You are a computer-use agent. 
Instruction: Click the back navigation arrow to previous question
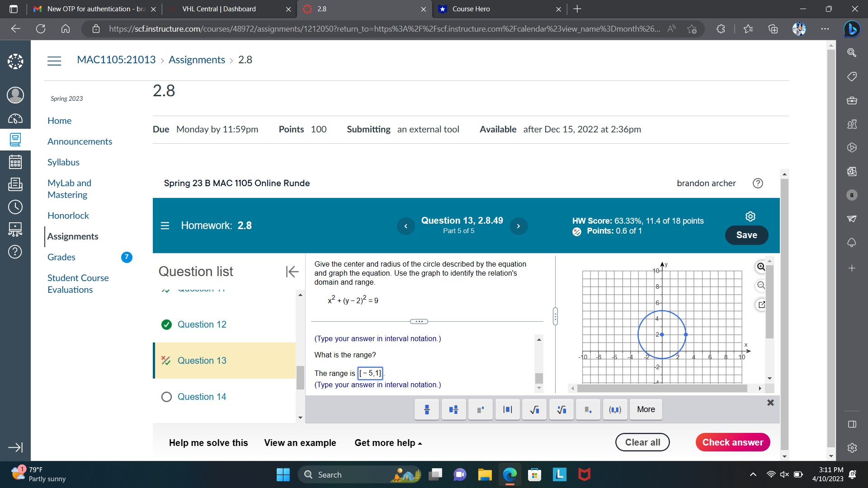[406, 225]
